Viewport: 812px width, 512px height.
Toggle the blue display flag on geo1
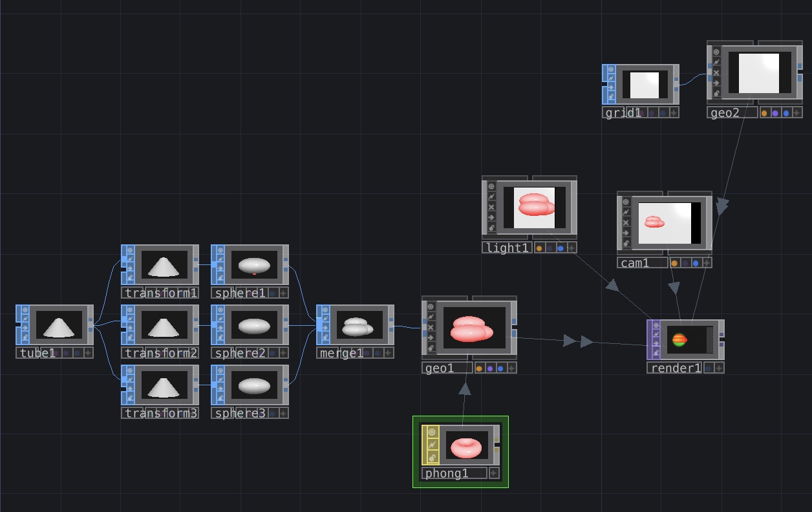pos(500,368)
